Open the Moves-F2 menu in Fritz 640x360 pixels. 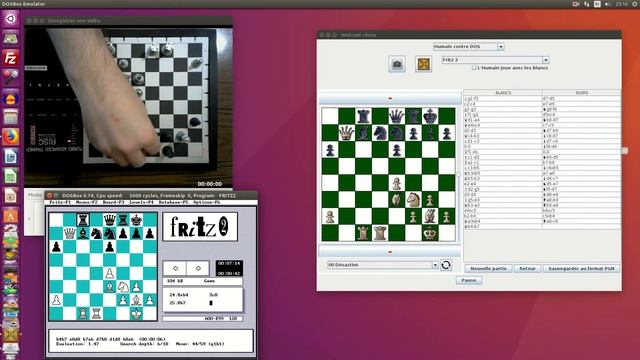click(87, 202)
